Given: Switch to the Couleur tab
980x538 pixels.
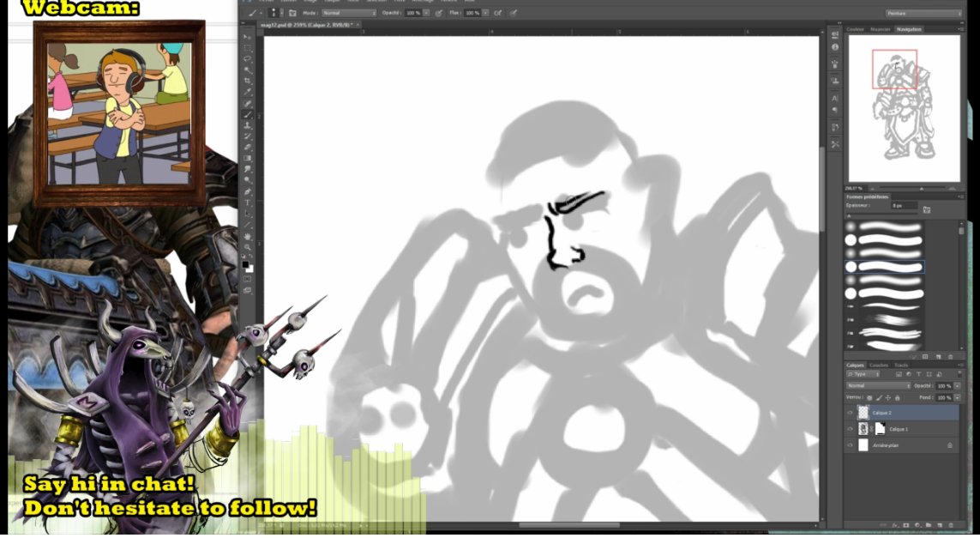Looking at the screenshot, I should tap(855, 29).
